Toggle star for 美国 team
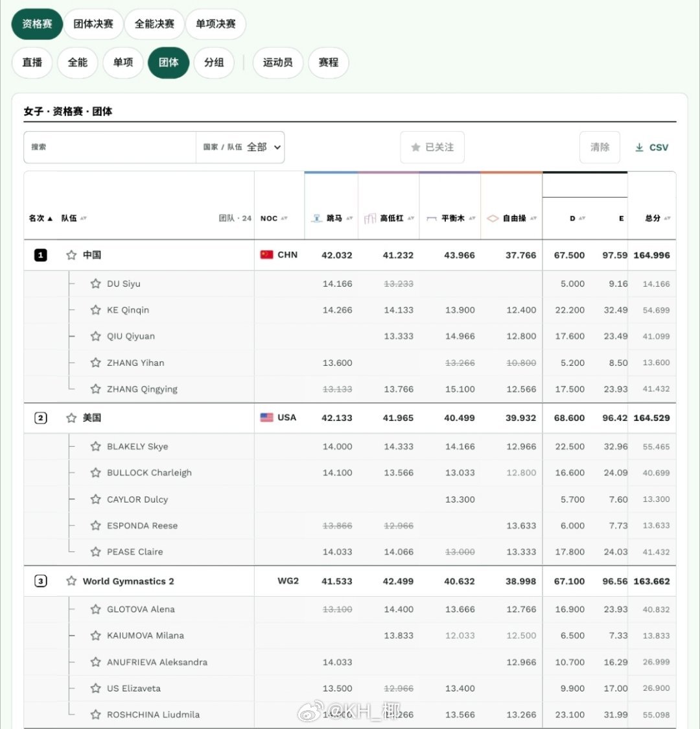Viewport: 700px width, 729px height. (x=71, y=418)
